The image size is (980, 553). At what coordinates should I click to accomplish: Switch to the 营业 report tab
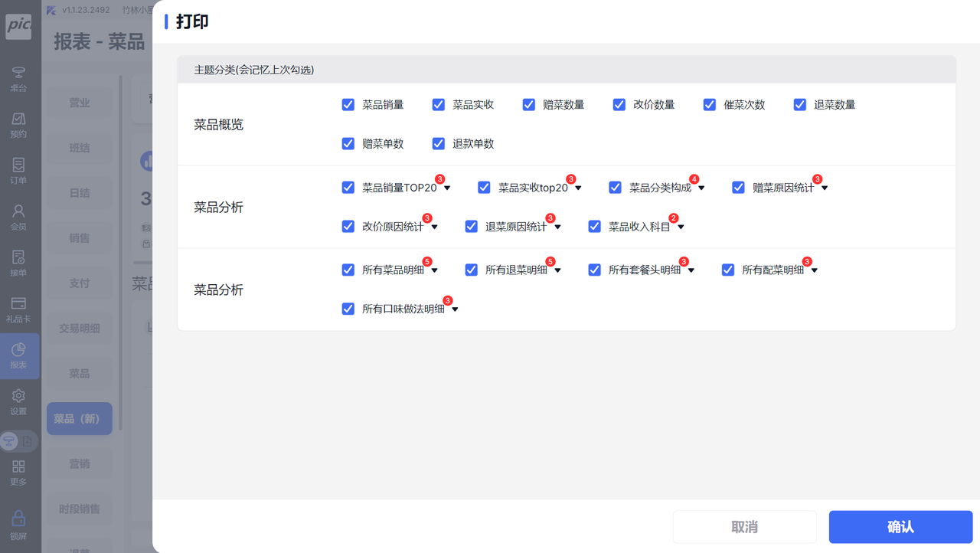coord(80,103)
